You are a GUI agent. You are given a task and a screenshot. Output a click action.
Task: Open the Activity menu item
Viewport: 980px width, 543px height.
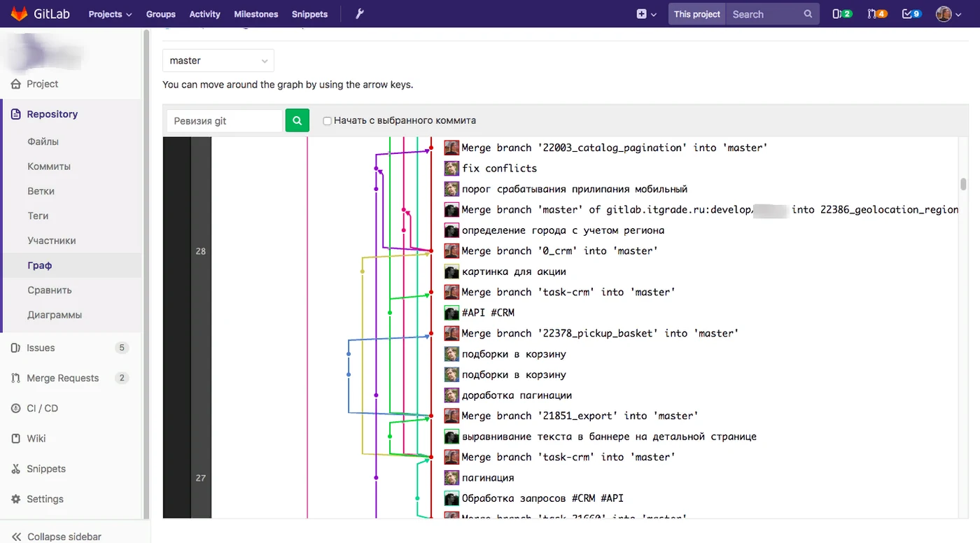pos(204,14)
